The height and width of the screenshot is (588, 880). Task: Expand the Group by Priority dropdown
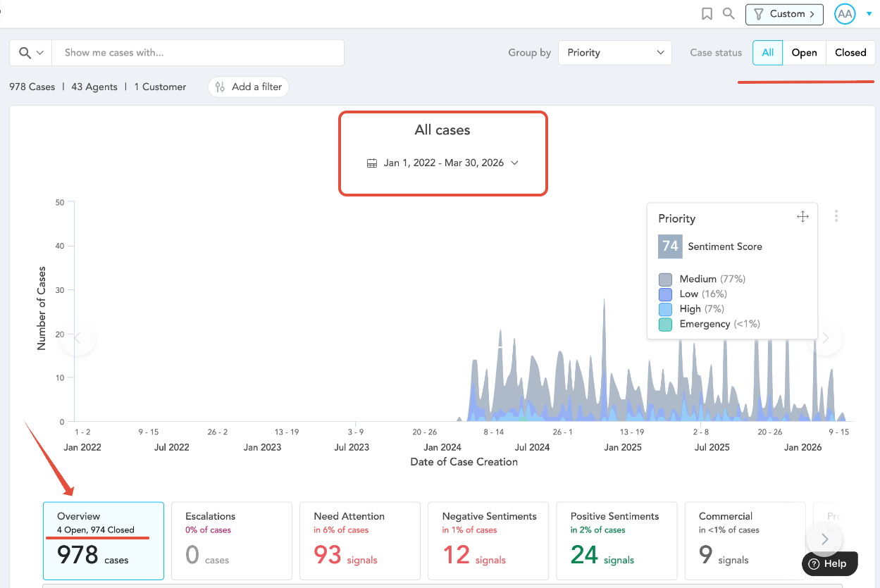[x=615, y=53]
